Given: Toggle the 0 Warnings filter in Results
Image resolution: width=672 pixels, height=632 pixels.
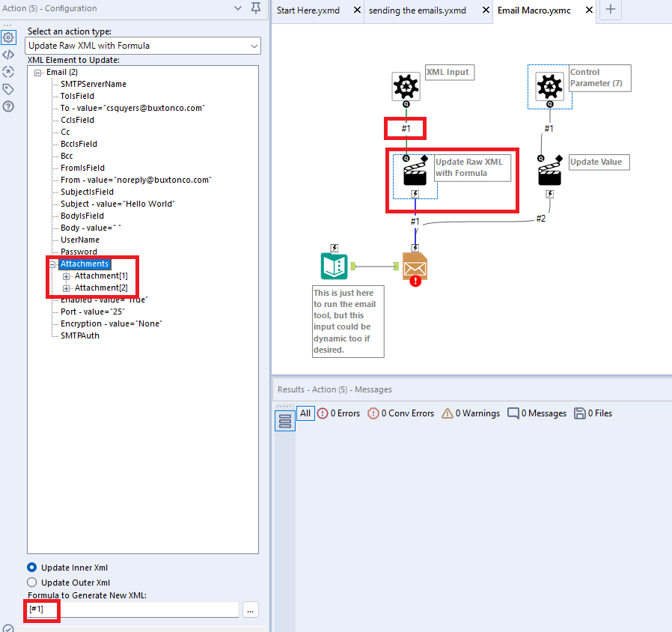Looking at the screenshot, I should [x=470, y=413].
